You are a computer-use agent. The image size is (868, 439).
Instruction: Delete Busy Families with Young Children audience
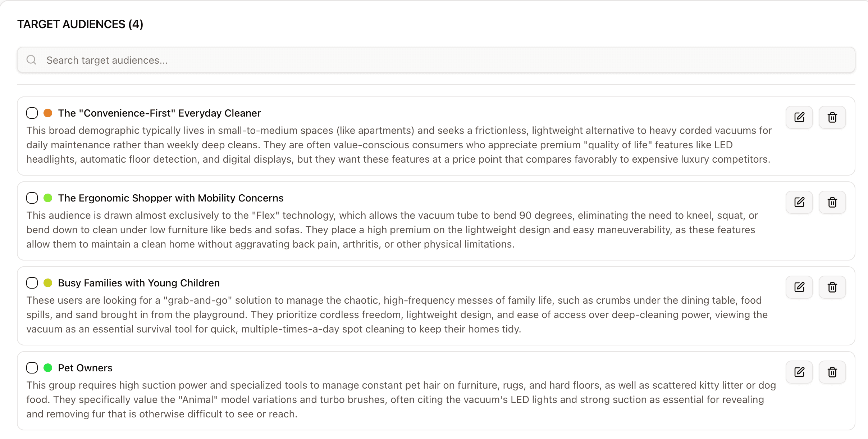[832, 287]
